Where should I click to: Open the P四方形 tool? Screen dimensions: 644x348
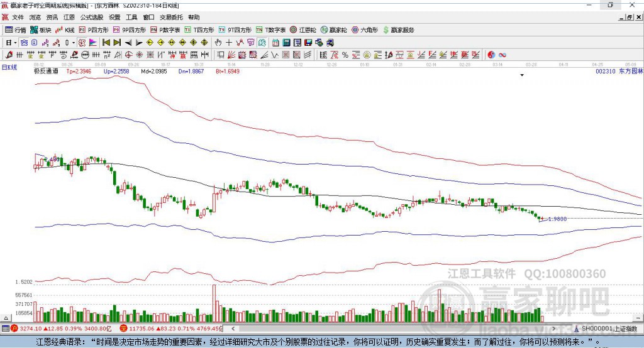94,30
